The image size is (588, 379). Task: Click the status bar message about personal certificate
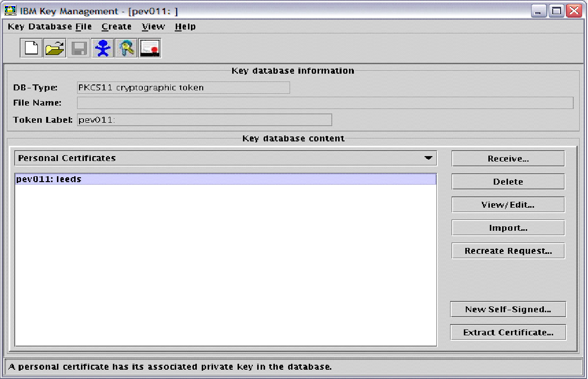pyautogui.click(x=170, y=367)
